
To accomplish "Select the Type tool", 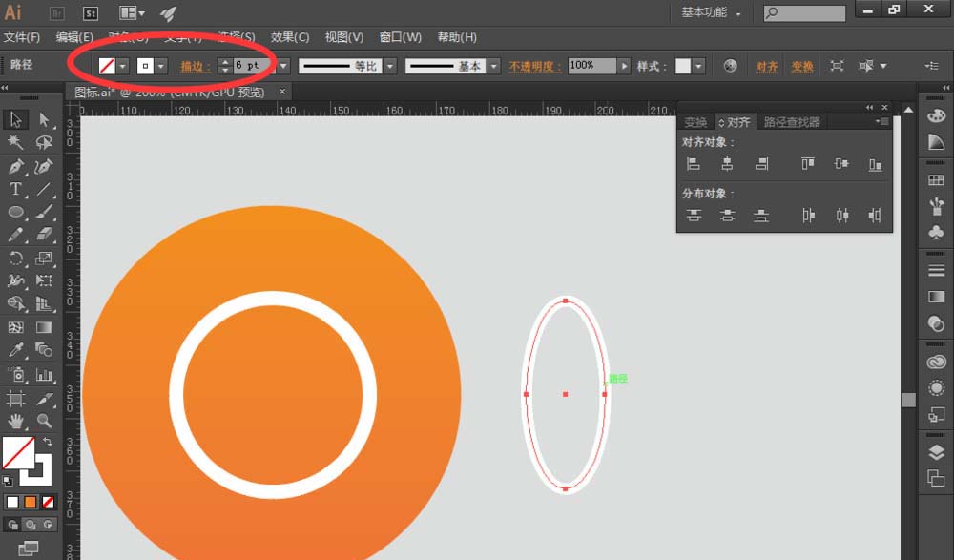I will 16,190.
